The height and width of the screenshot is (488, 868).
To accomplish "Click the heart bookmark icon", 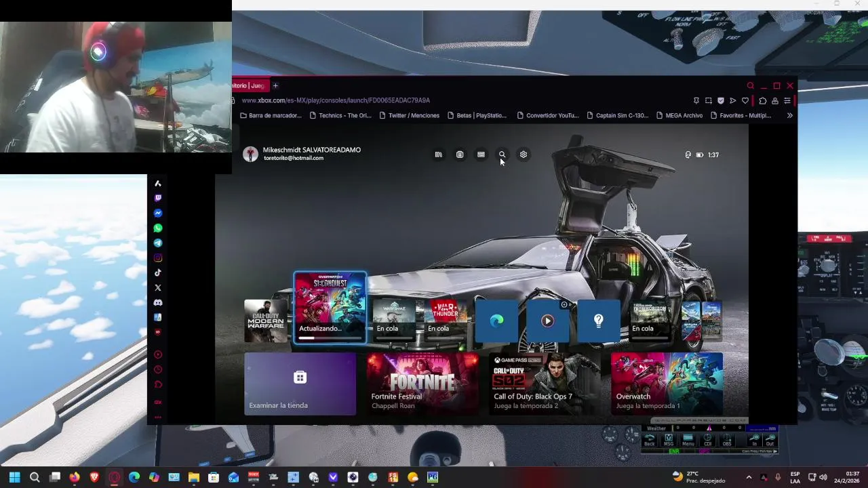I will (x=745, y=100).
